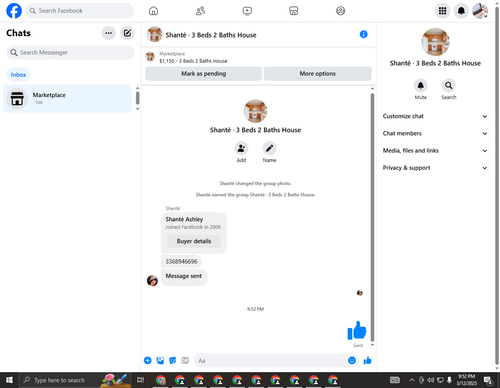Open the emoji picker in composer
The image size is (500, 388).
(x=352, y=360)
